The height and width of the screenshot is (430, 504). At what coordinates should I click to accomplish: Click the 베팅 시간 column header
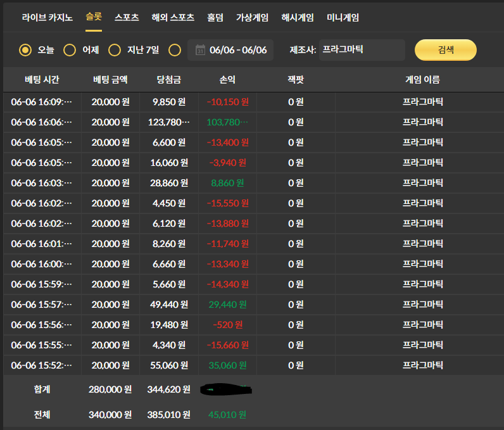pos(42,80)
